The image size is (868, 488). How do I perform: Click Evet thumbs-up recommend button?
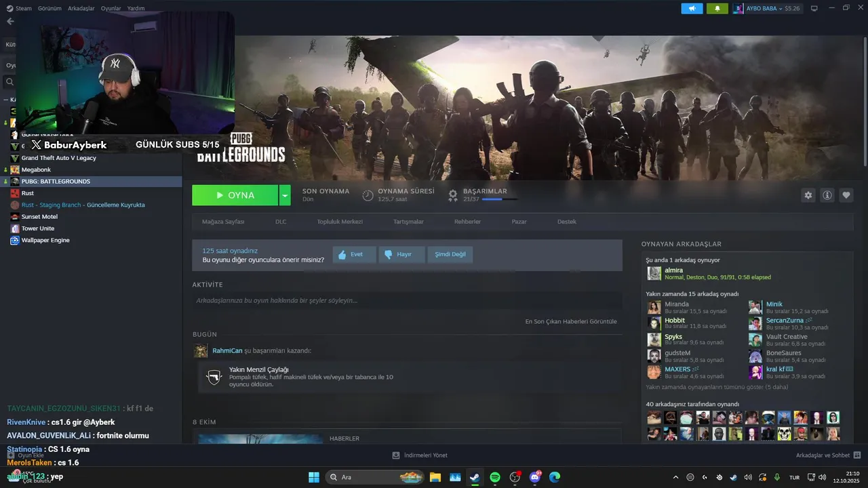[354, 255]
